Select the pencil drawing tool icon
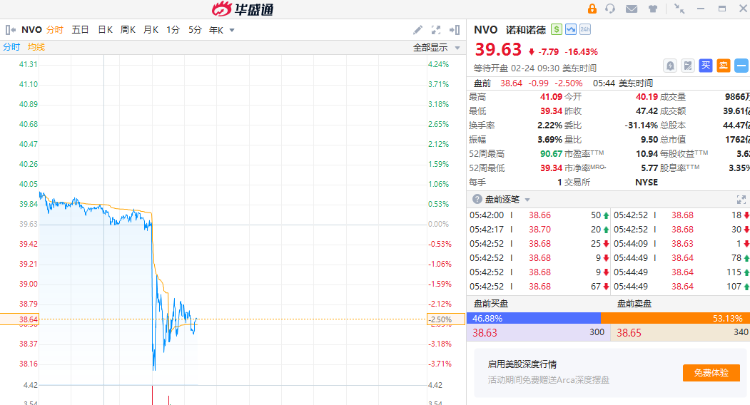The height and width of the screenshot is (405, 750). click(x=418, y=30)
